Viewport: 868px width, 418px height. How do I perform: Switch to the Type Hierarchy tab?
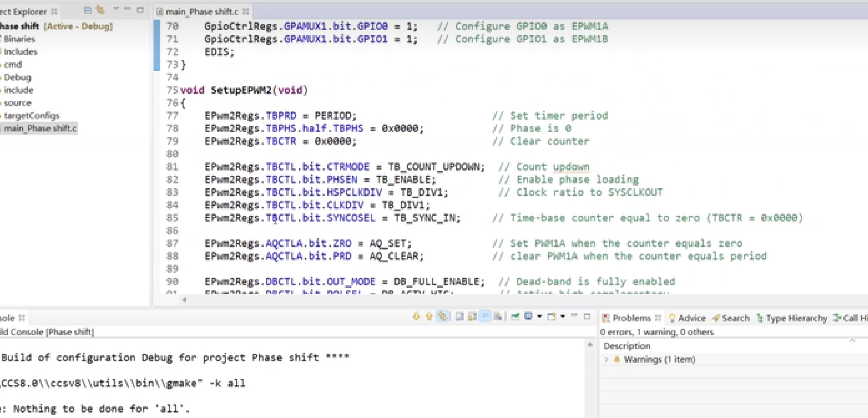tap(792, 318)
